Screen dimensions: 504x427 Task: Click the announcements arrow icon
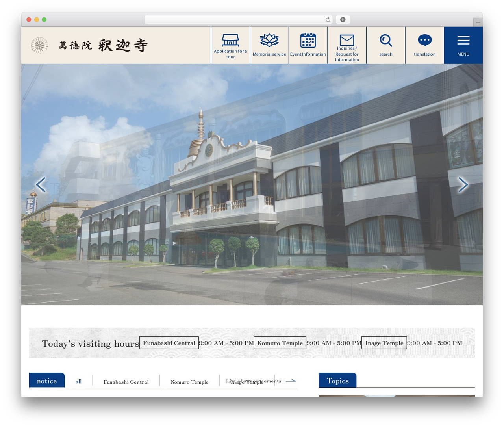(x=291, y=381)
